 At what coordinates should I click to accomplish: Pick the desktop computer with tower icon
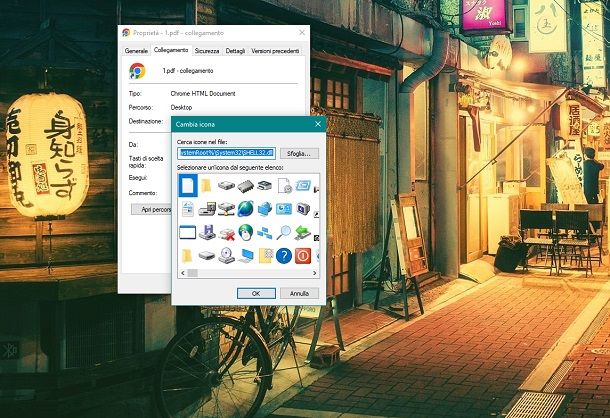pos(207,209)
